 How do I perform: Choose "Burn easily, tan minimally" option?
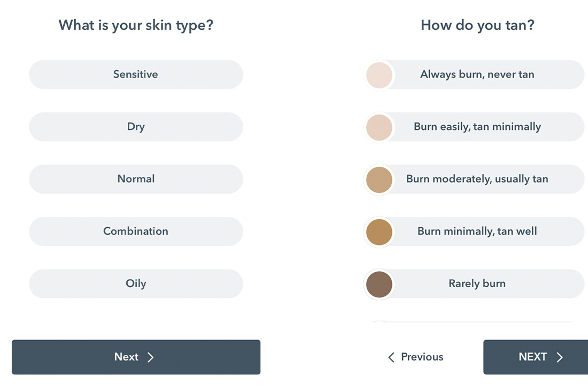(477, 127)
